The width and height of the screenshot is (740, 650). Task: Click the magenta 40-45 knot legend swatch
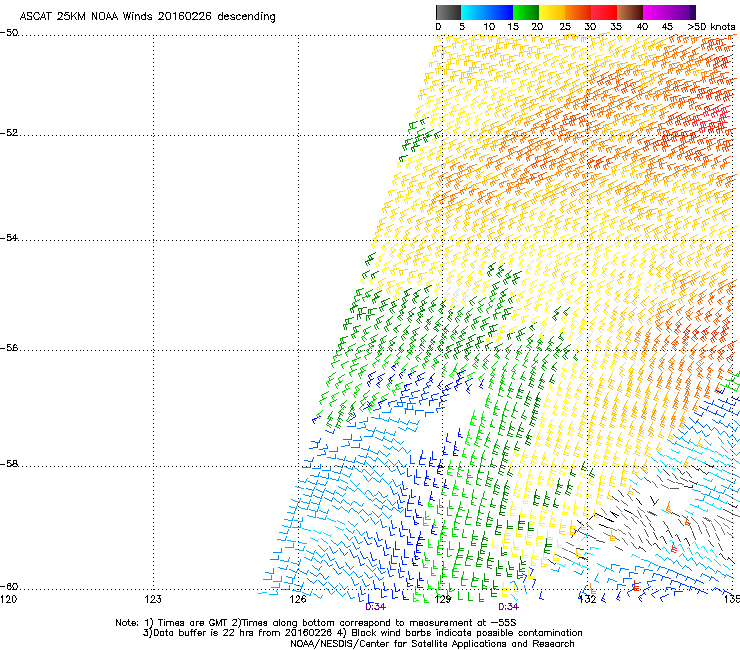(656, 12)
